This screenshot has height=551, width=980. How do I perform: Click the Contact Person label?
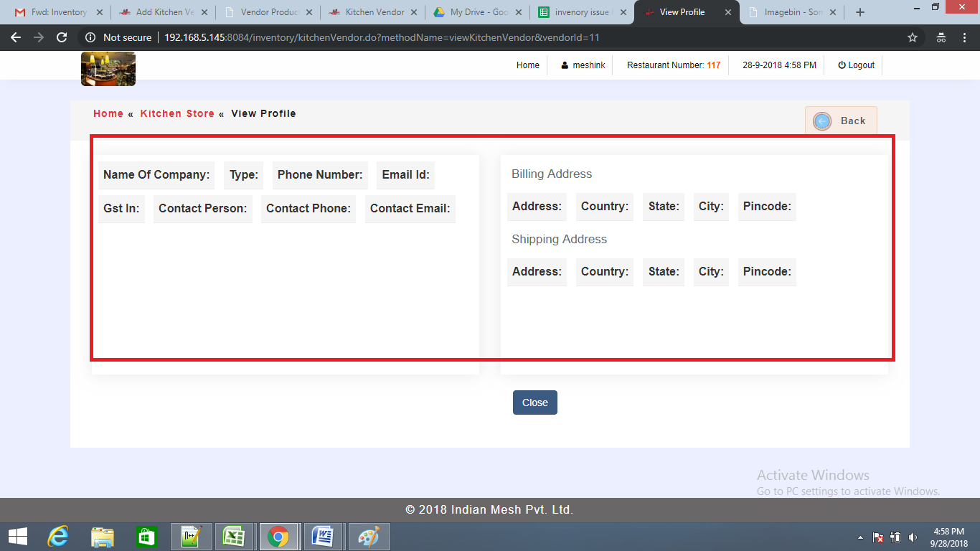202,208
